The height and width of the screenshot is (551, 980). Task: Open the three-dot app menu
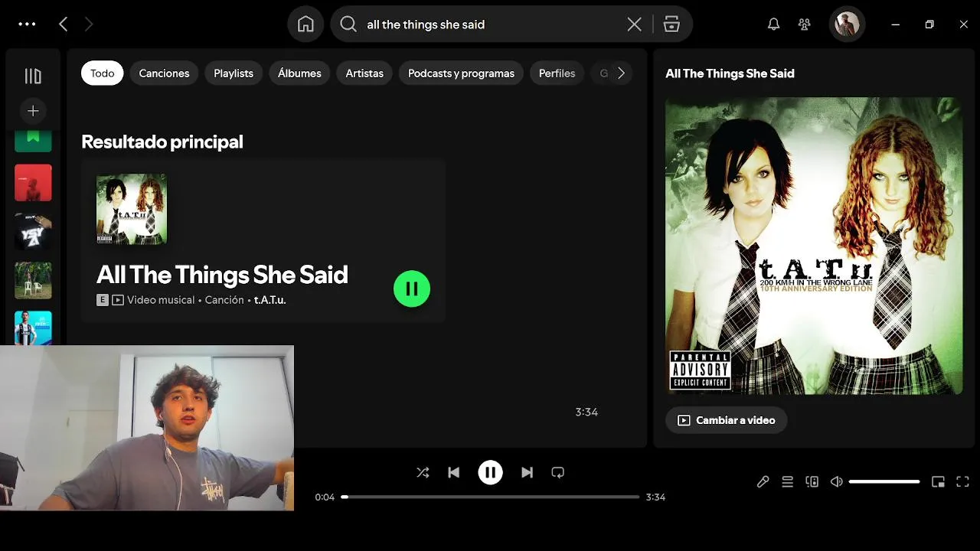(x=27, y=24)
